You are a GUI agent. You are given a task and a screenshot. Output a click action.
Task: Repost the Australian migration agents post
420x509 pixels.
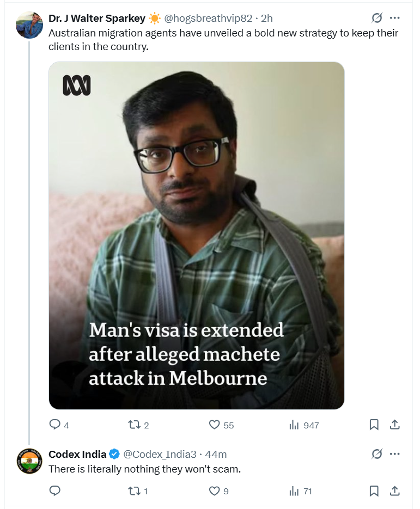pyautogui.click(x=132, y=425)
